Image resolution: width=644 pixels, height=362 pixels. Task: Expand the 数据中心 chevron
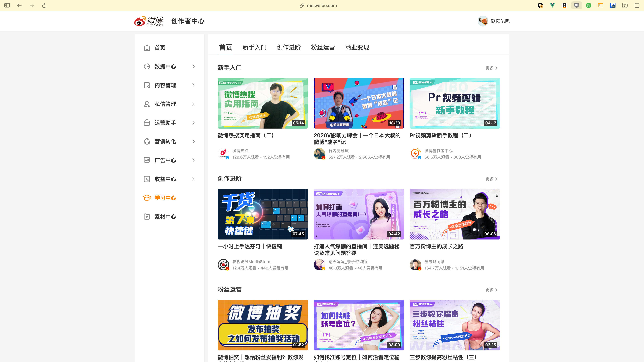click(194, 67)
